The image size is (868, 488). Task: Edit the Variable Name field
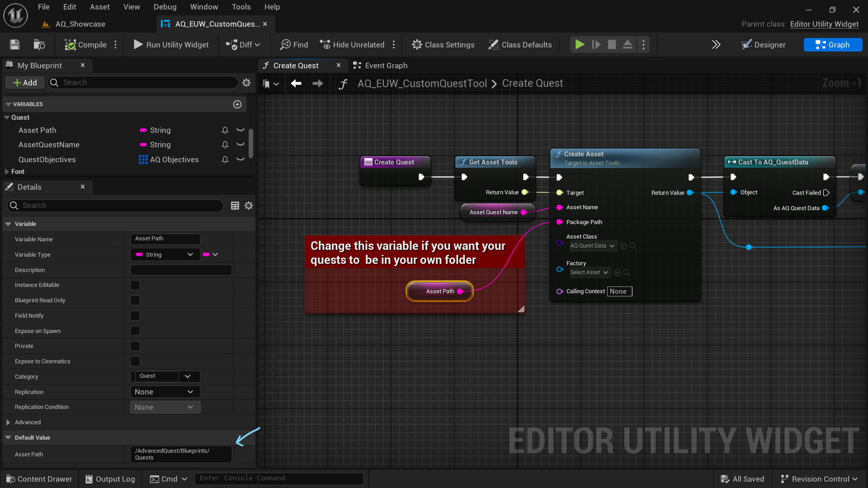[x=165, y=239]
